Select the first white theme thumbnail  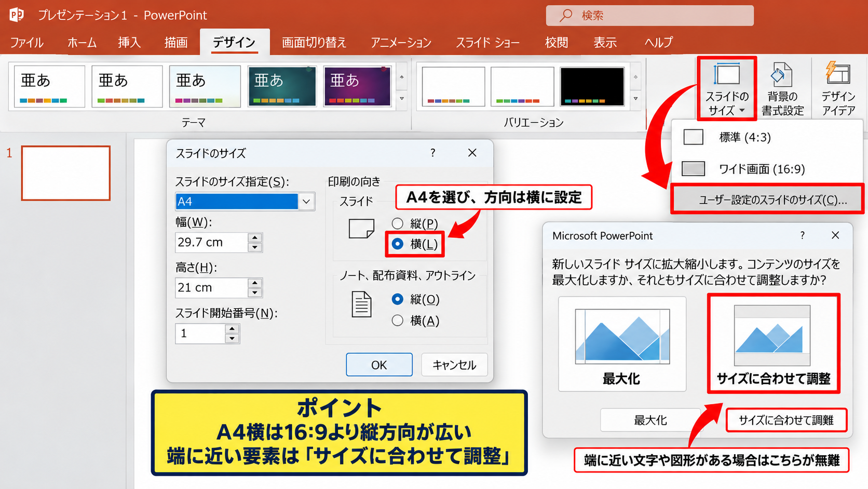coord(49,86)
